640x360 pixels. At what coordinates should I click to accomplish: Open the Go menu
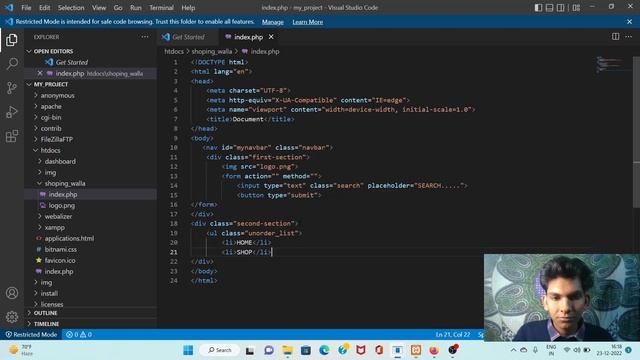point(118,8)
